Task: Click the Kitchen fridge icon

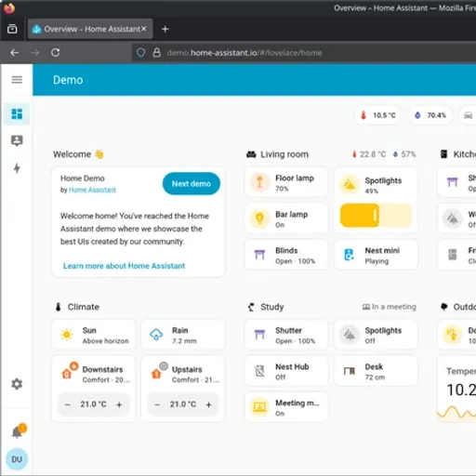Action: (x=453, y=255)
